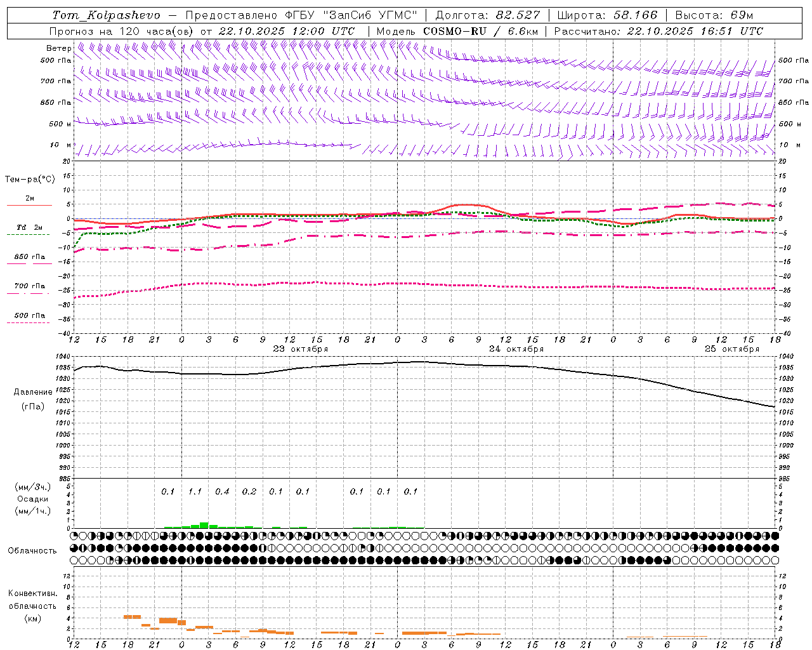The image size is (812, 650).
Task: Select computed time '22.10.2025 16:51 UTC'
Action: (x=695, y=31)
